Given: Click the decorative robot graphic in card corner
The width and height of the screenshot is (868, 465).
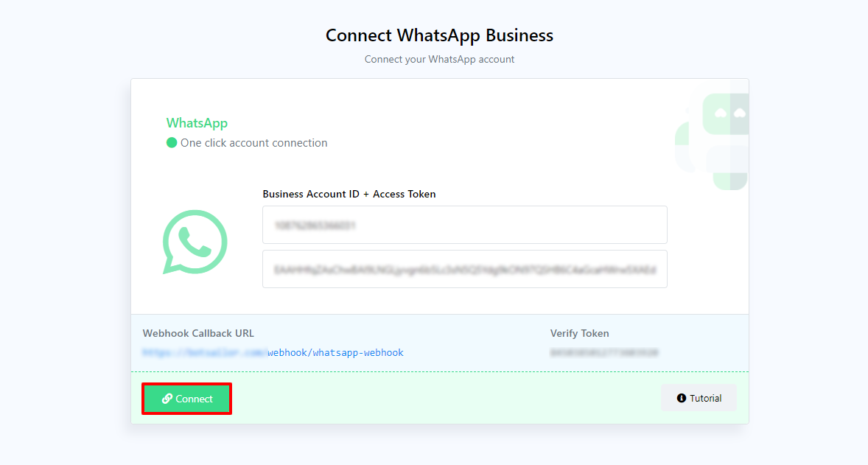Looking at the screenshot, I should pyautogui.click(x=713, y=140).
